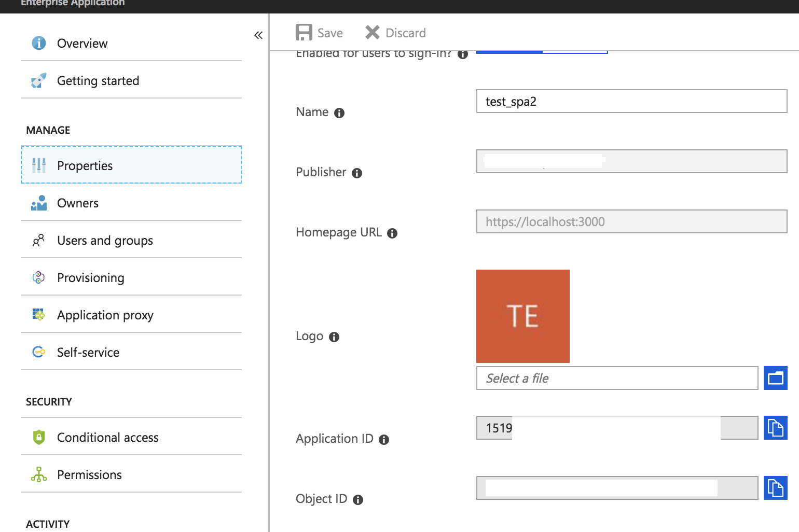Click the TE logo thumbnail
This screenshot has height=532, width=799.
(x=523, y=316)
